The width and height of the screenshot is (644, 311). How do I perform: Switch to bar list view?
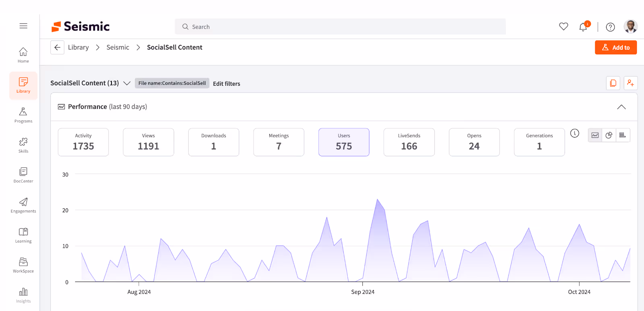623,135
